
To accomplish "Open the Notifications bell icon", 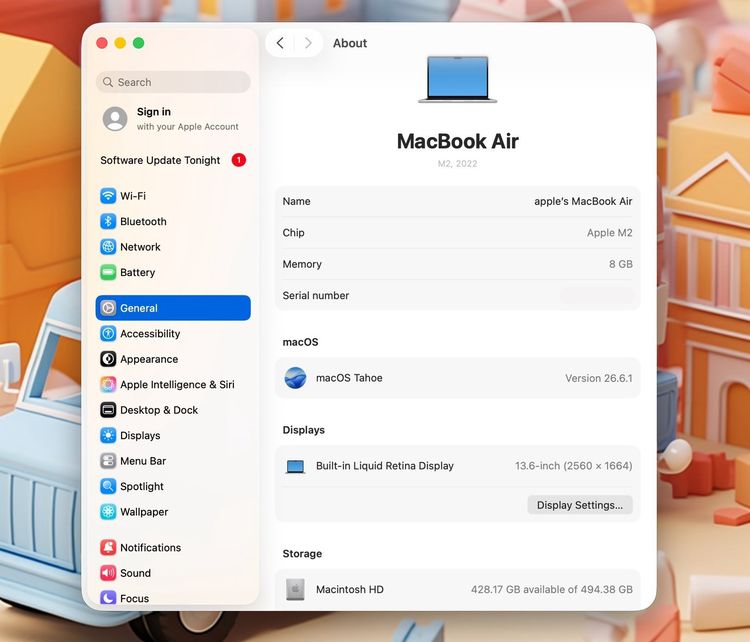I will coord(108,547).
